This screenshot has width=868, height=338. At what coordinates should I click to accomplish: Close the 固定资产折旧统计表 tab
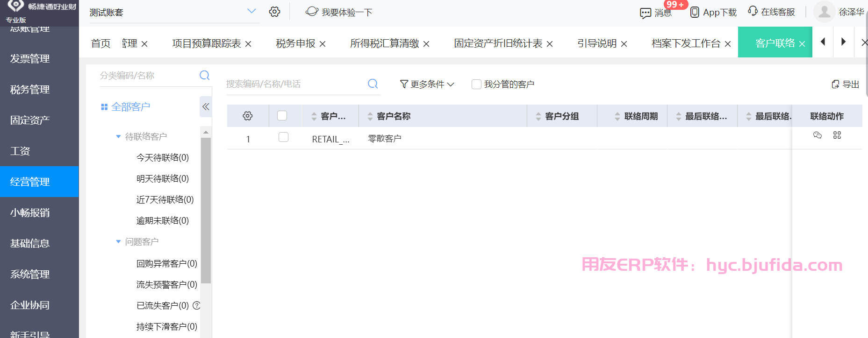point(550,44)
